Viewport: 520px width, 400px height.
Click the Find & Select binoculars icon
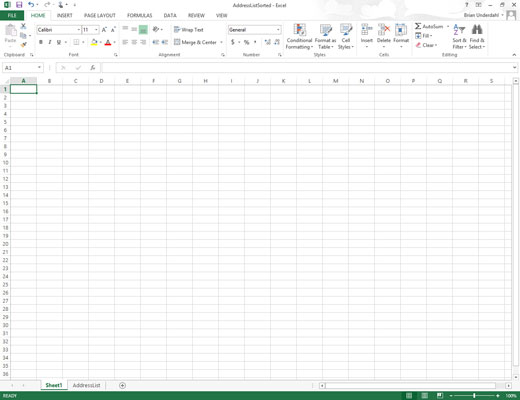click(477, 29)
